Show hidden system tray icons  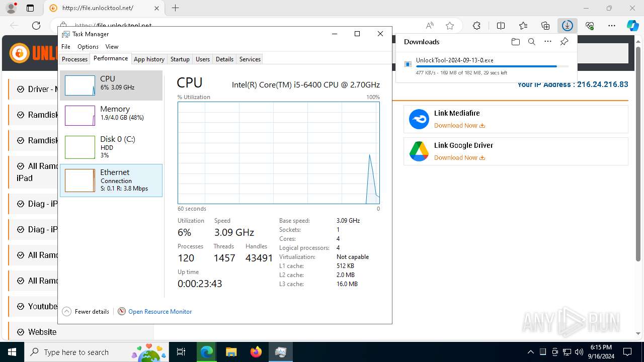click(530, 352)
